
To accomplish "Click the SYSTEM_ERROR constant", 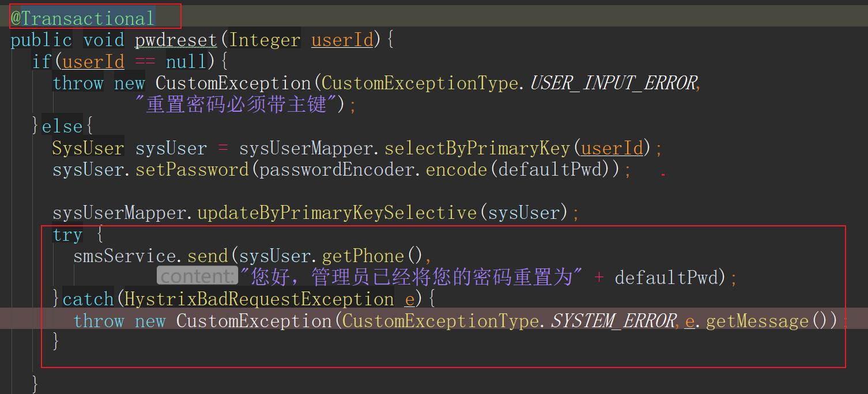I will pyautogui.click(x=613, y=321).
